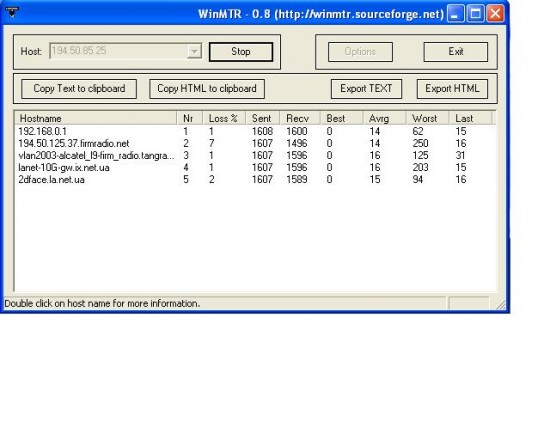Click the Best column header
The height and width of the screenshot is (440, 550).
tap(341, 118)
